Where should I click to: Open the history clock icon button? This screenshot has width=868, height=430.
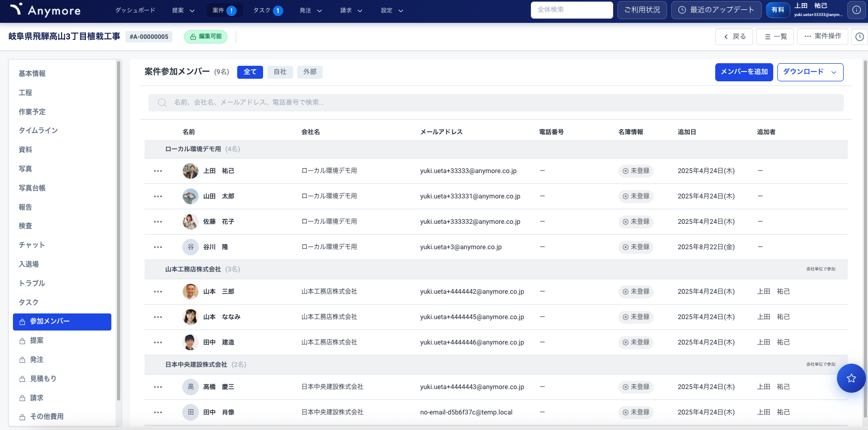click(x=859, y=37)
